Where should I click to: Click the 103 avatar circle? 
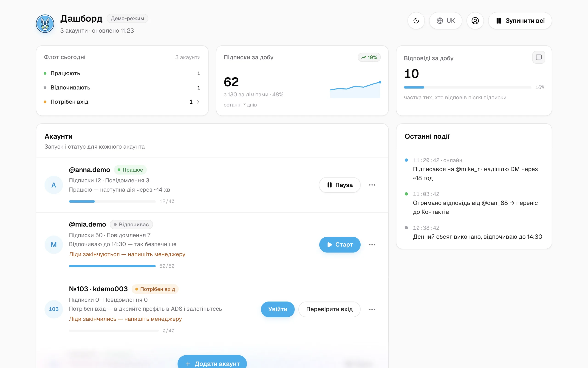click(x=54, y=309)
